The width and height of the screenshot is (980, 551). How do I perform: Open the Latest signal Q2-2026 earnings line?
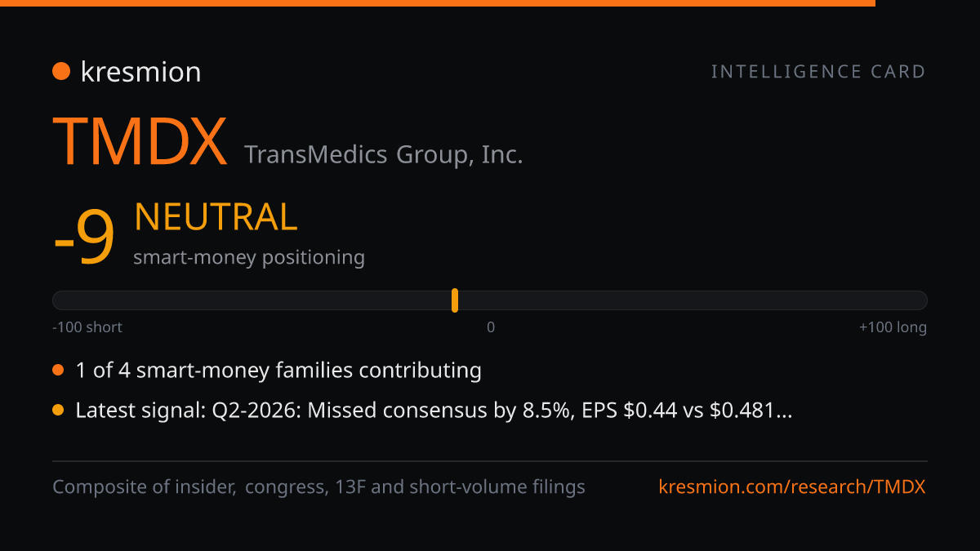pos(434,411)
